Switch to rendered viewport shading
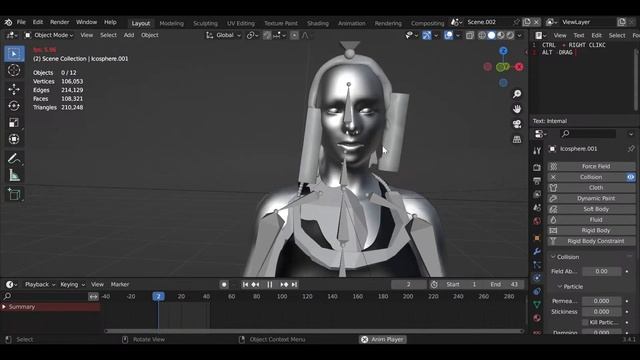The image size is (640, 360). pyautogui.click(x=510, y=36)
